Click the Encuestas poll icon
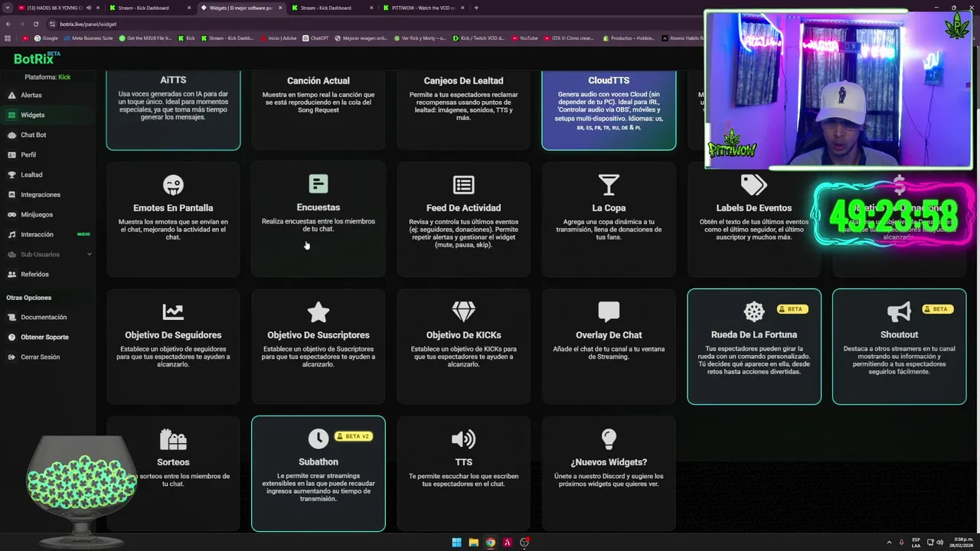Image resolution: width=980 pixels, height=551 pixels. pyautogui.click(x=318, y=184)
